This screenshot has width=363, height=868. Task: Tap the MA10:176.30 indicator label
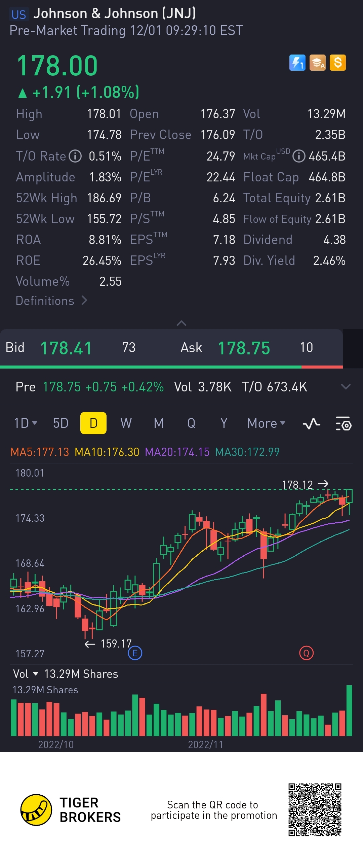(107, 452)
